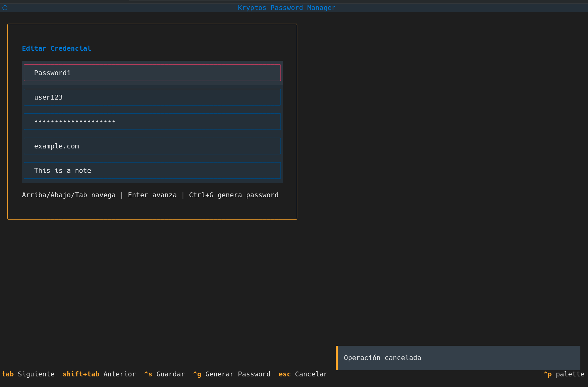Viewport: 588px width, 387px height.
Task: Focus the Password1 title input field
Action: (152, 73)
